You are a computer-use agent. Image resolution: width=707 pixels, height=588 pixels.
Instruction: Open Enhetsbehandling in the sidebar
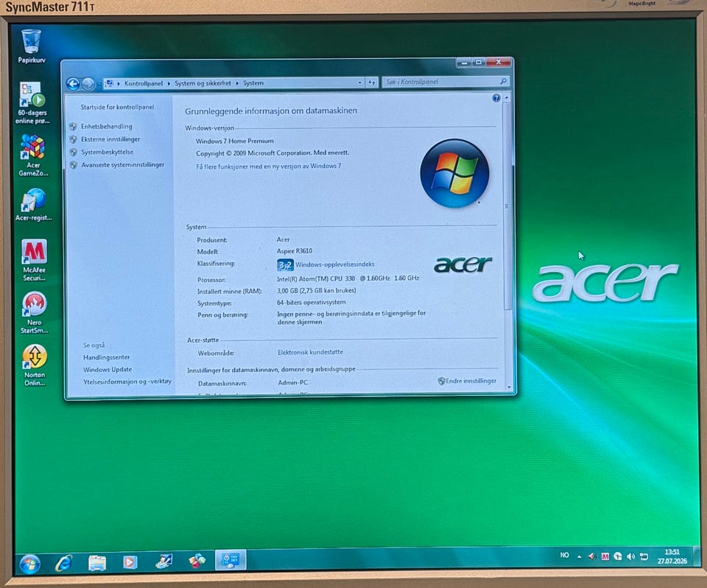[x=106, y=126]
